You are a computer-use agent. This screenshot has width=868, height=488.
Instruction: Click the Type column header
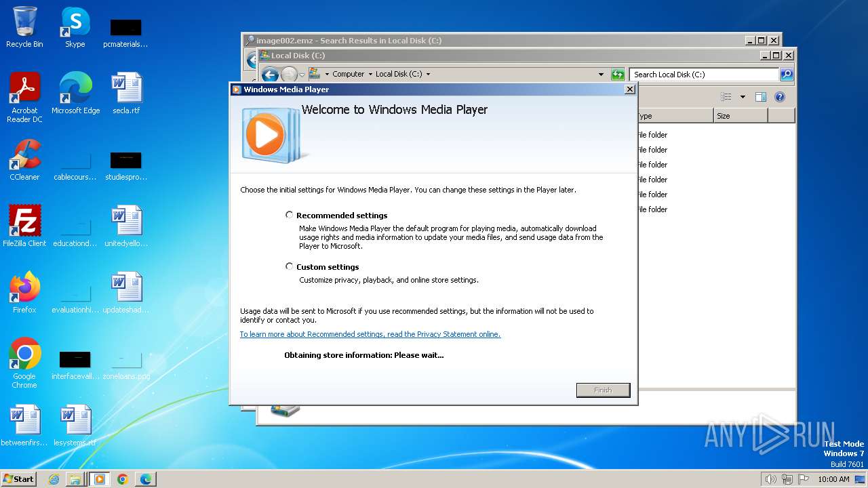click(675, 116)
